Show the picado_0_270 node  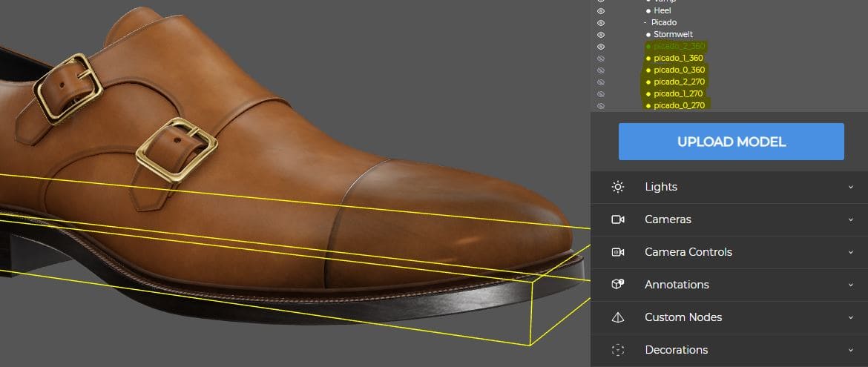601,106
